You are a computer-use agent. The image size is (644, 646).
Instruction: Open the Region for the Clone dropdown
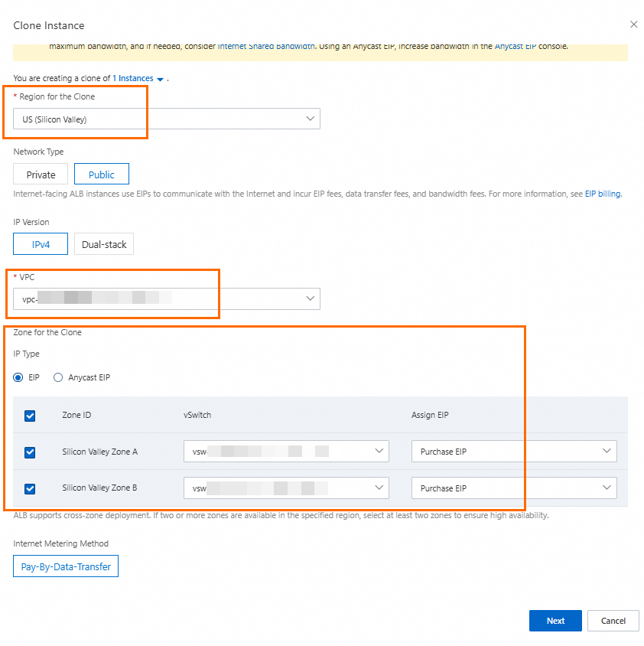[167, 119]
